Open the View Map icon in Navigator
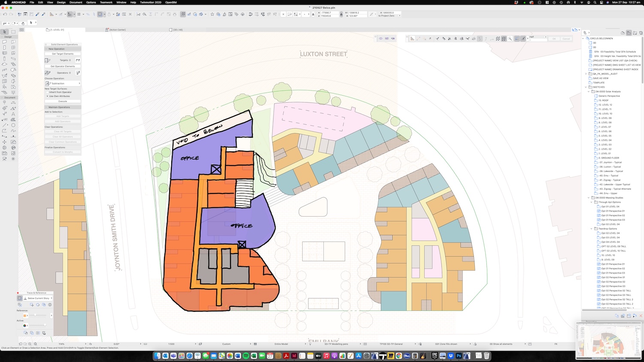The width and height of the screenshot is (644, 362). (x=629, y=33)
